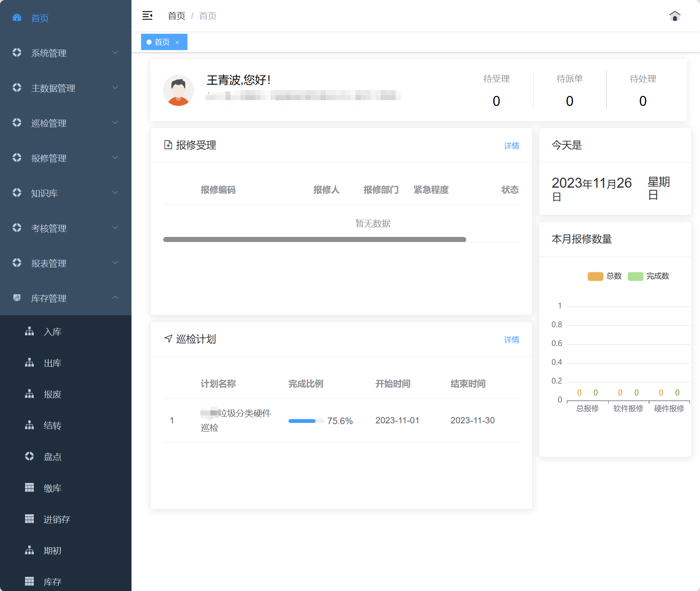Click the 完成比例 column header
Image resolution: width=700 pixels, height=591 pixels.
pyautogui.click(x=306, y=384)
